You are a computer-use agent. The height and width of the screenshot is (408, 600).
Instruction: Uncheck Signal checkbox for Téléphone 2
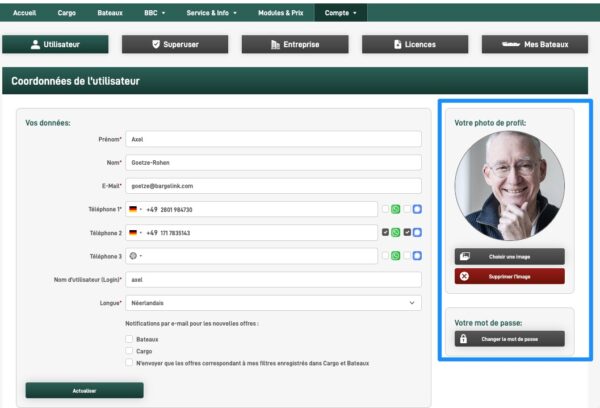pyautogui.click(x=407, y=232)
